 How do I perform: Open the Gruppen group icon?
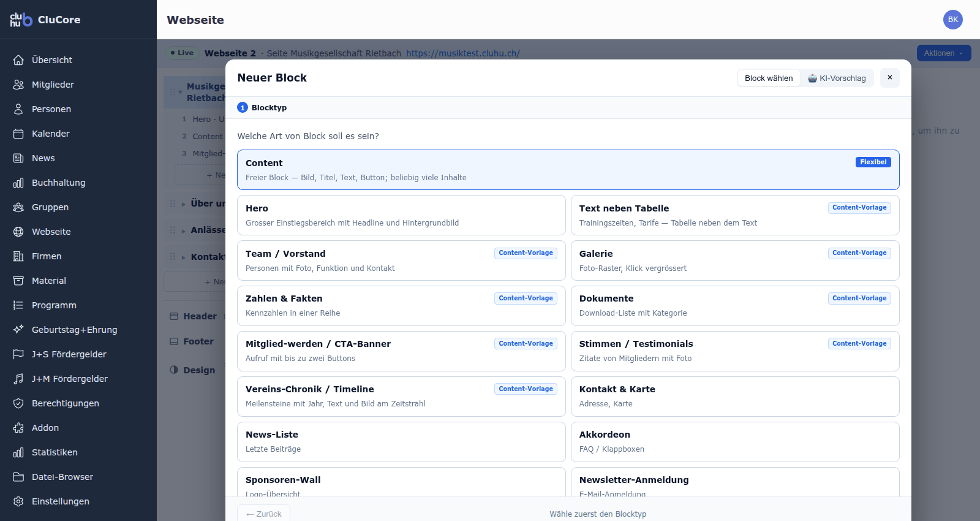click(18, 207)
